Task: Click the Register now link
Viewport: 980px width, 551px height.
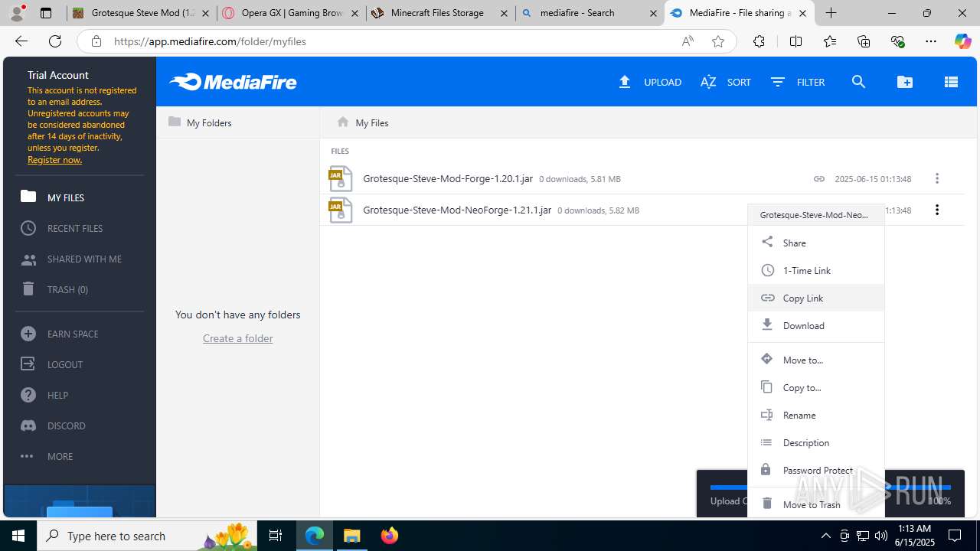Action: click(54, 160)
